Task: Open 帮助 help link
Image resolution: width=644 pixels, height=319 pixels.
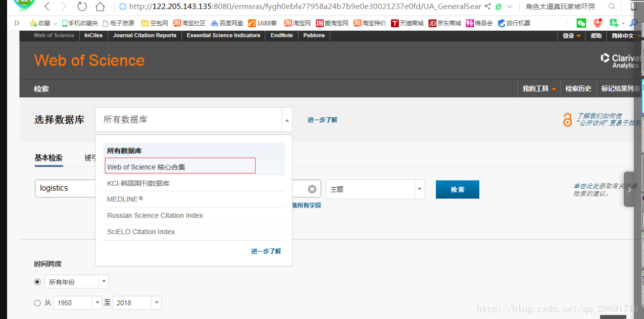Action: tap(597, 36)
